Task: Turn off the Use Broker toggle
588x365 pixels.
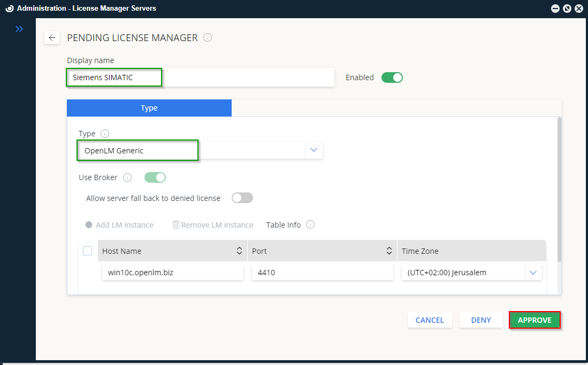Action: [x=155, y=177]
